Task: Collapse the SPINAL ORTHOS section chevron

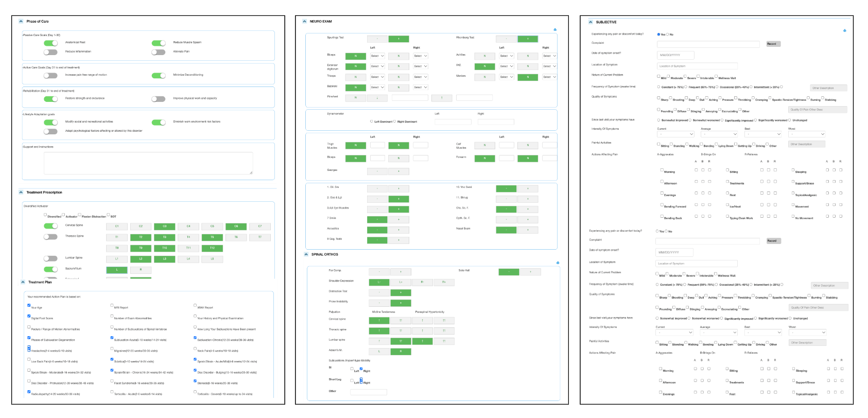Action: [x=306, y=254]
